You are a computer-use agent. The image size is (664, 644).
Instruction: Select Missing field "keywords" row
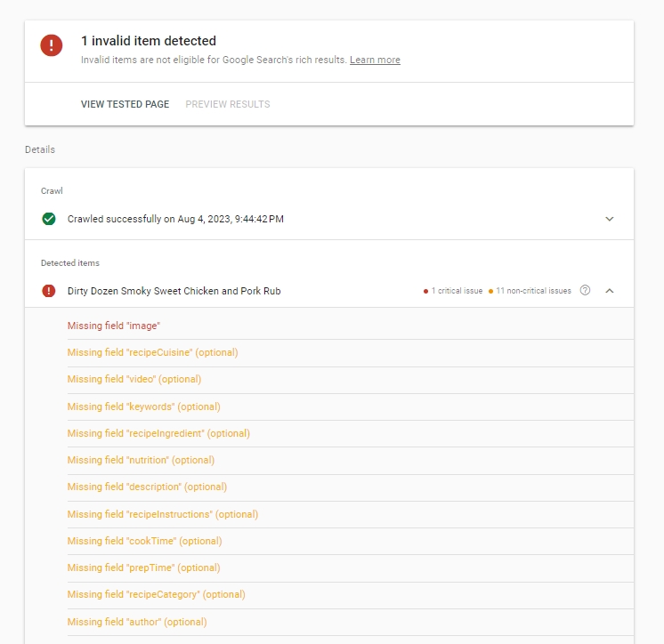pos(143,407)
